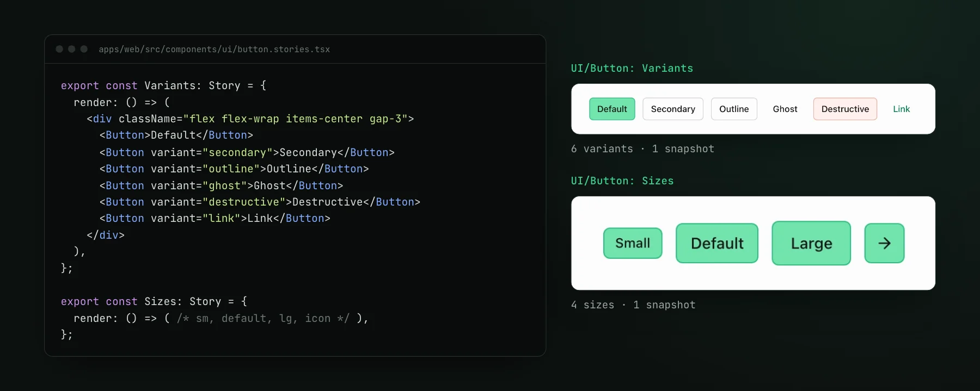The width and height of the screenshot is (980, 391).
Task: Click the 'UI/Button: Variants' heading
Action: (x=632, y=68)
